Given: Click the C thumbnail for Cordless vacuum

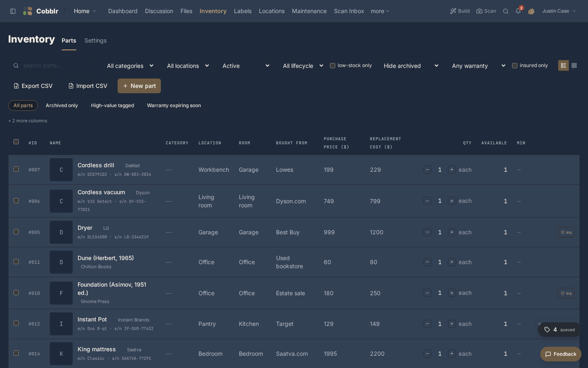Looking at the screenshot, I should (x=61, y=201).
